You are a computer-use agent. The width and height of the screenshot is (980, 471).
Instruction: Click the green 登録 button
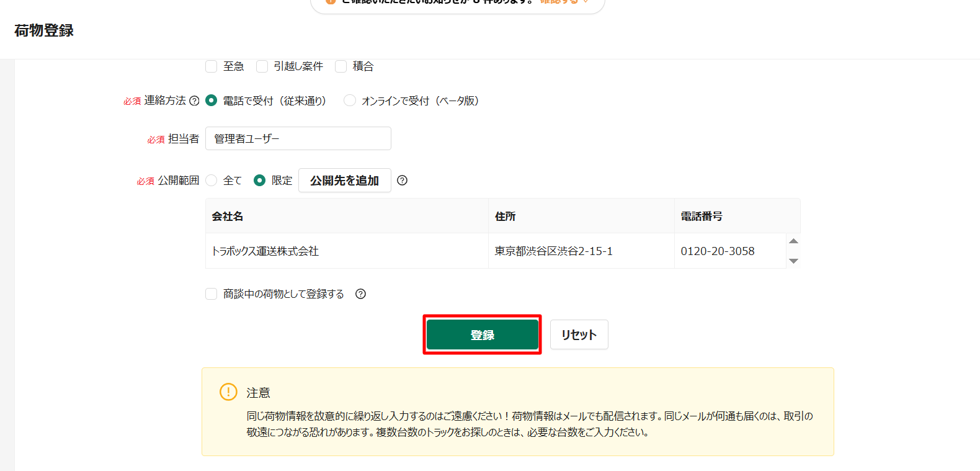[x=482, y=334]
